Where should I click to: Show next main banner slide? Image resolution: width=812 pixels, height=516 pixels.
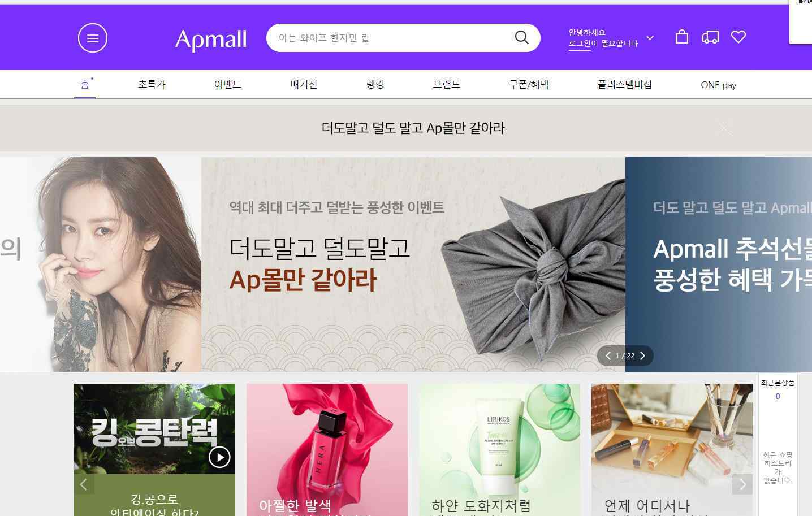pyautogui.click(x=642, y=355)
